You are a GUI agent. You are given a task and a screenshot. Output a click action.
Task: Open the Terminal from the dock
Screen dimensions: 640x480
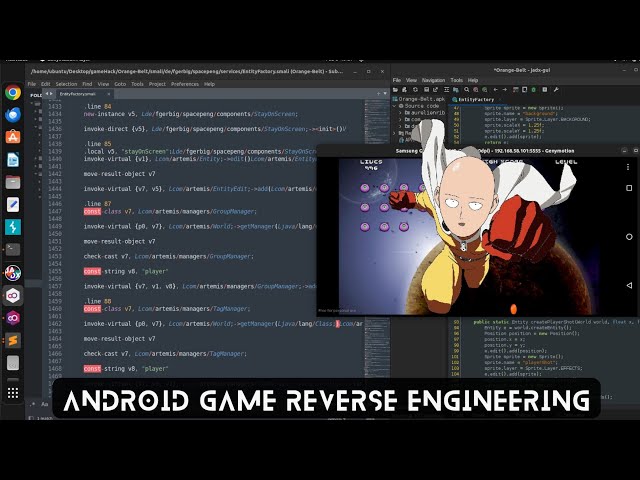pyautogui.click(x=13, y=249)
